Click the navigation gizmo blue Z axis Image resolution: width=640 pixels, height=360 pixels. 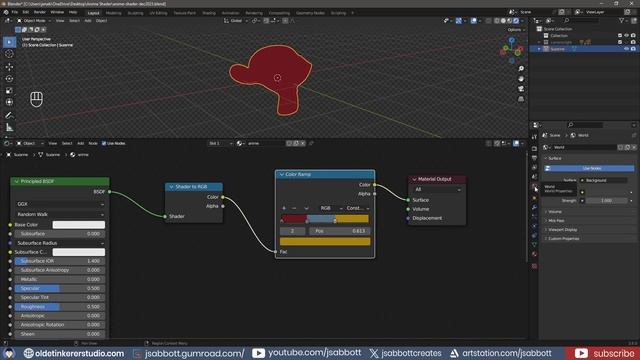pyautogui.click(x=511, y=40)
